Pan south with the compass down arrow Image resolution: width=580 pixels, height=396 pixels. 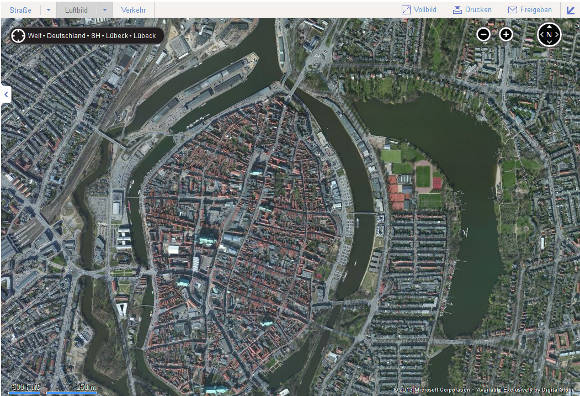[x=549, y=43]
